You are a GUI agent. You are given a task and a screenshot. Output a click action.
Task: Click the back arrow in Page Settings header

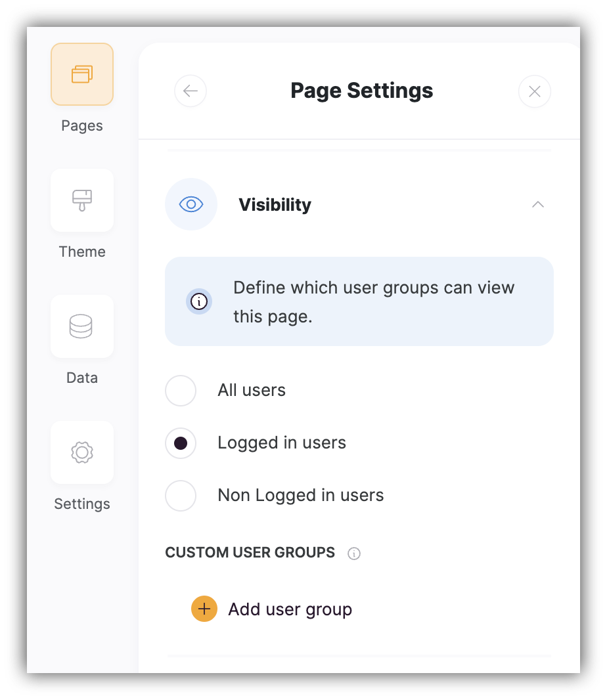coord(191,91)
